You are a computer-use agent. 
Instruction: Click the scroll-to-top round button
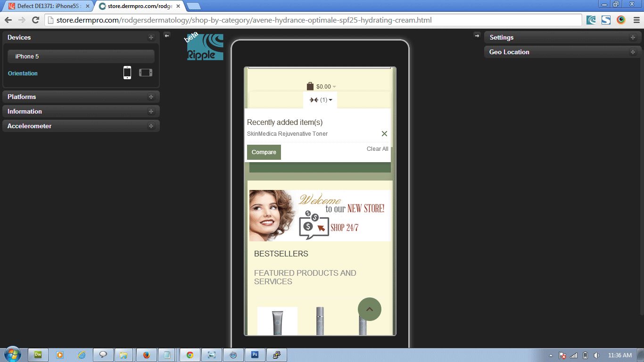pos(370,309)
